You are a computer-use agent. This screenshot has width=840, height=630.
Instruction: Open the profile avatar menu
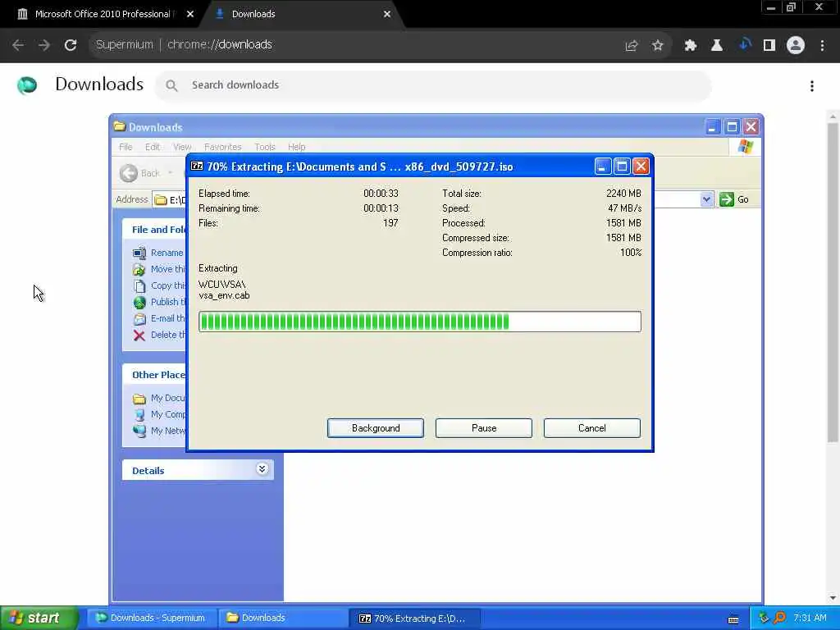[x=796, y=46]
